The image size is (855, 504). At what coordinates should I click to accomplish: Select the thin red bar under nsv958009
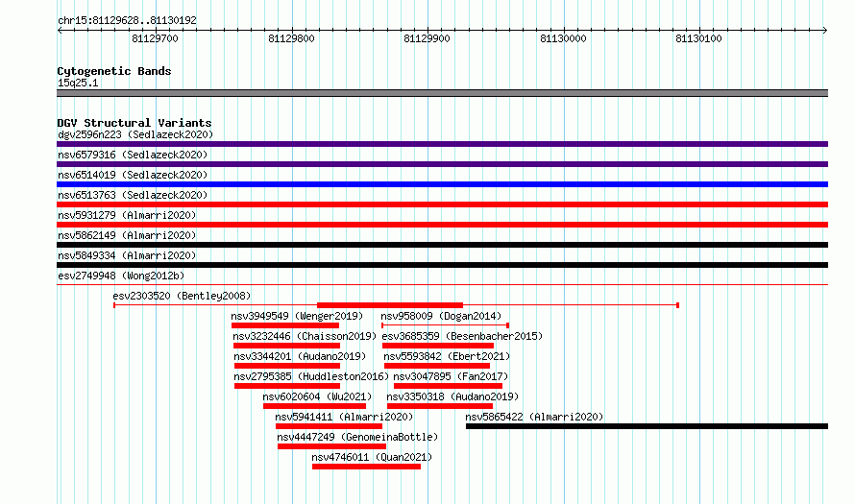pos(445,325)
